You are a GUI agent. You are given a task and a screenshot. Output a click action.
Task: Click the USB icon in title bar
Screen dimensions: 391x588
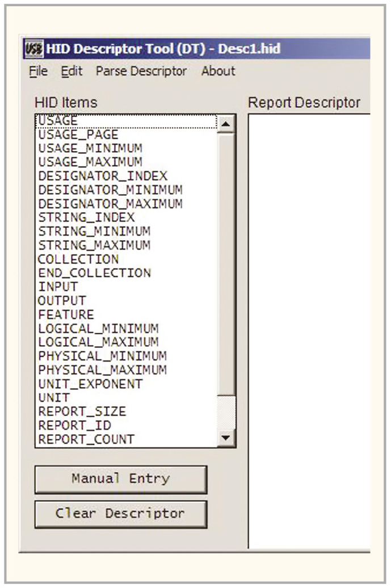click(35, 49)
